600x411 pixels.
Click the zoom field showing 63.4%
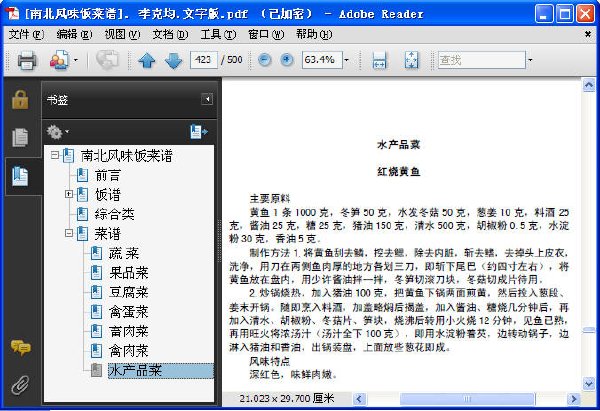tap(322, 60)
